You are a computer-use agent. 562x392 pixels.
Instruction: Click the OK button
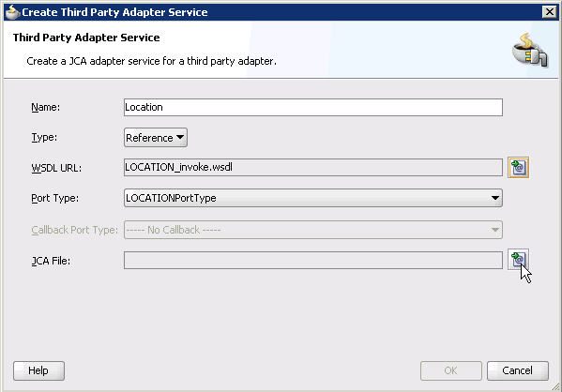coord(451,370)
